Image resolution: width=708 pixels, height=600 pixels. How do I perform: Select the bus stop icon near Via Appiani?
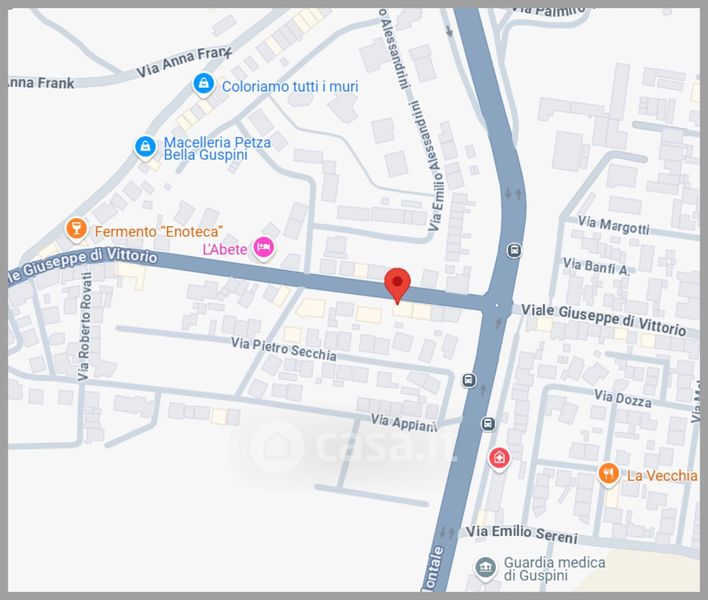488,423
